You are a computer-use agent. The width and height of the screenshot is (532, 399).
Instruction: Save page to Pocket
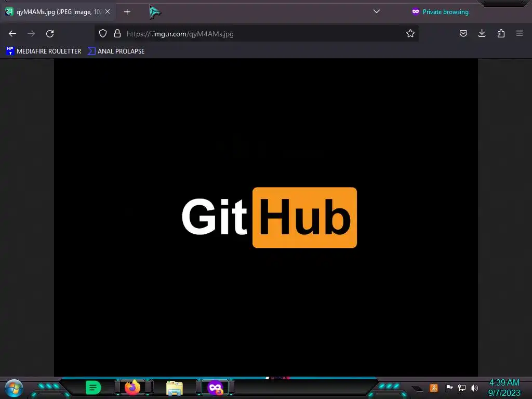(463, 33)
